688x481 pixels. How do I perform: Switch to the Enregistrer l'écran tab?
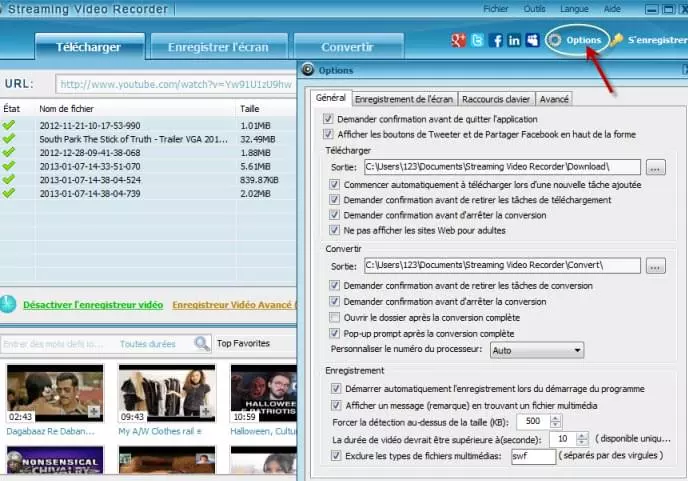tap(219, 47)
